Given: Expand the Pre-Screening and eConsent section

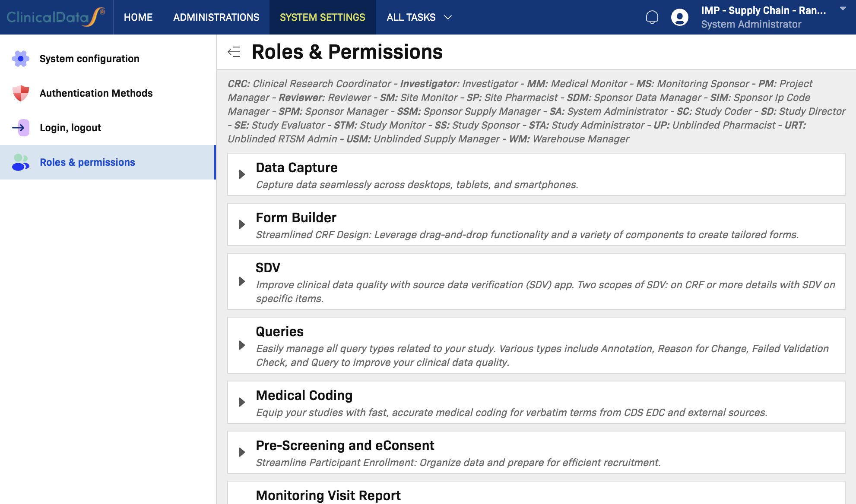Looking at the screenshot, I should 241,452.
